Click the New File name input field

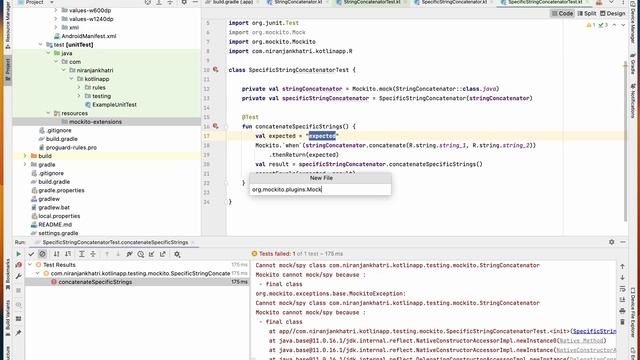[320, 189]
